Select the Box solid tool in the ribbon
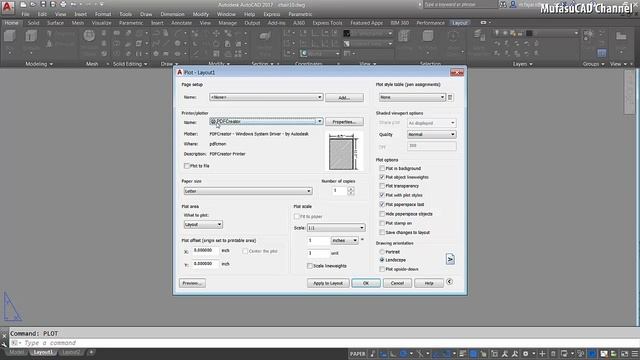The height and width of the screenshot is (360, 640). point(10,36)
